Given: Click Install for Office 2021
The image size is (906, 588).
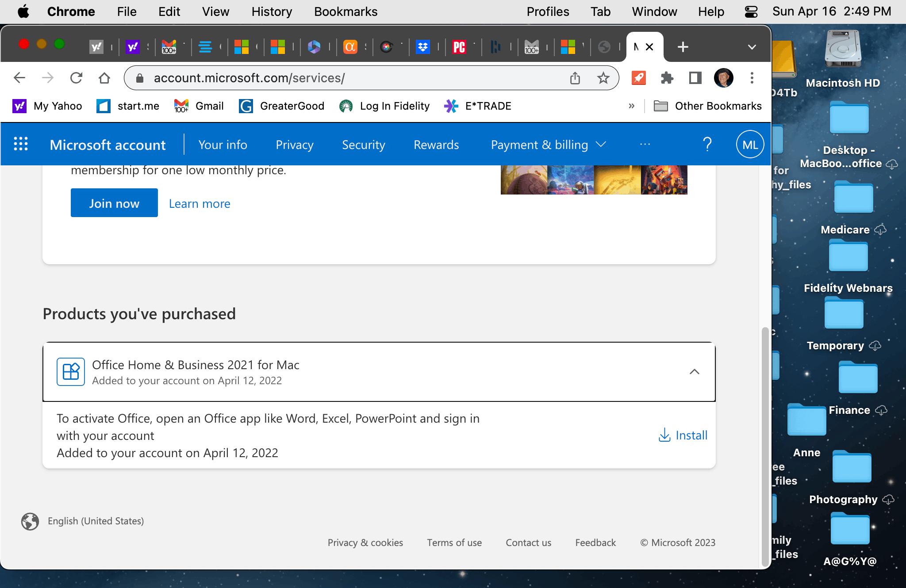Looking at the screenshot, I should click(683, 435).
